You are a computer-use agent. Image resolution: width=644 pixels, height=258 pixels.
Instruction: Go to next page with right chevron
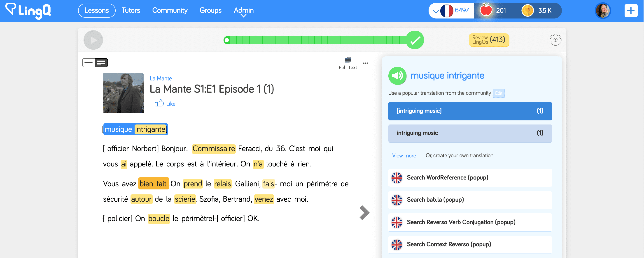pyautogui.click(x=364, y=212)
